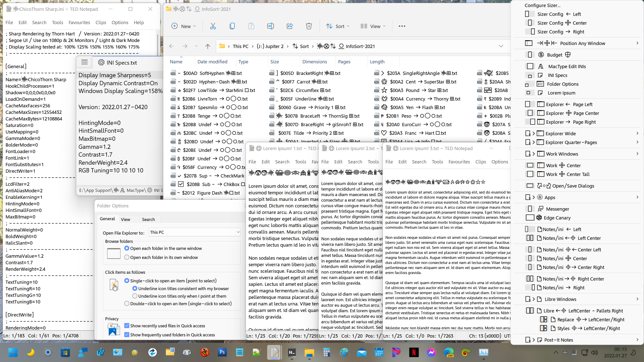Open Photoshop from the taskbar
Image resolution: width=644 pixels, height=362 pixels.
pyautogui.click(x=222, y=352)
